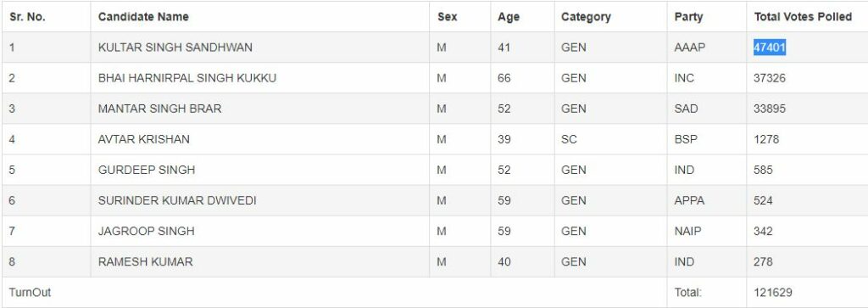Click the TurnOut label in footer row
The height and width of the screenshot is (308, 868).
coord(30,292)
